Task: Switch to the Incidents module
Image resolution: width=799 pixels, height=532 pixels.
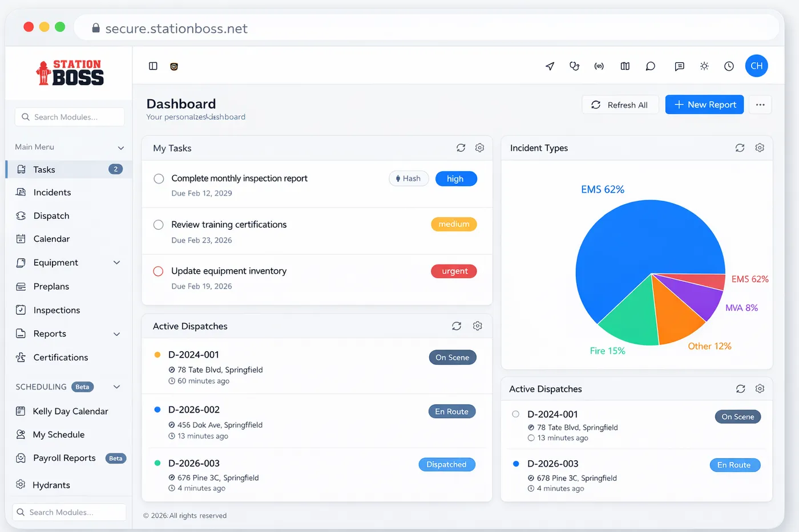Action: (53, 192)
